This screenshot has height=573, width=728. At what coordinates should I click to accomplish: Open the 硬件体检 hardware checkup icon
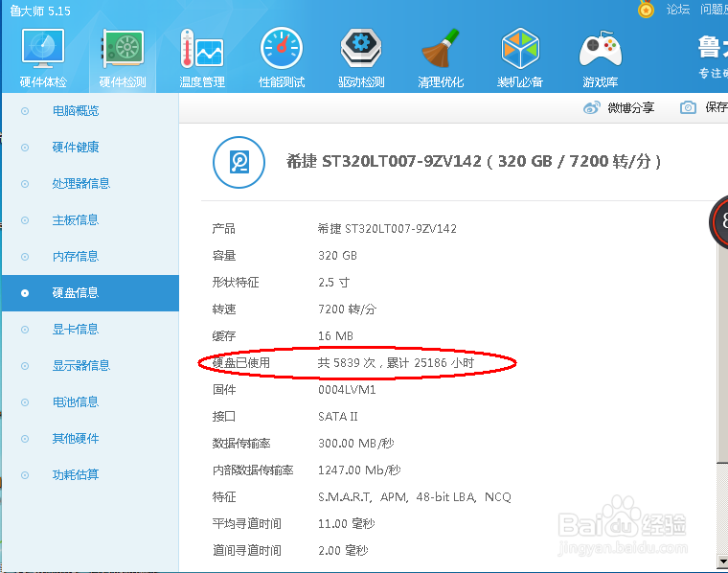point(43,48)
